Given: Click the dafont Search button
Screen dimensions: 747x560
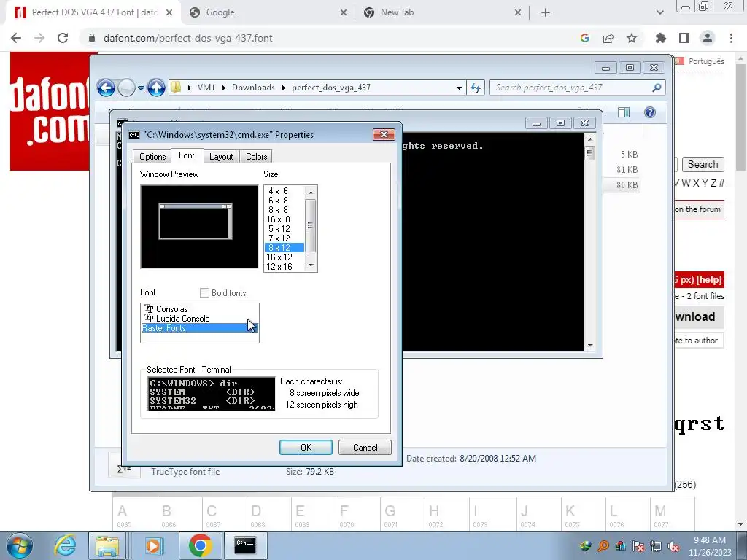Looking at the screenshot, I should tap(703, 164).
